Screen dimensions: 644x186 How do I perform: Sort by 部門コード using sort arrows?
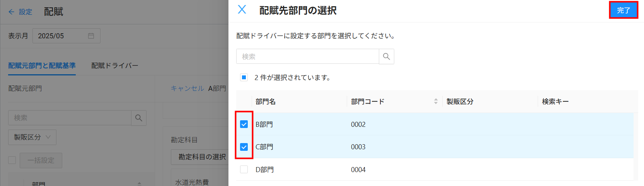436,101
